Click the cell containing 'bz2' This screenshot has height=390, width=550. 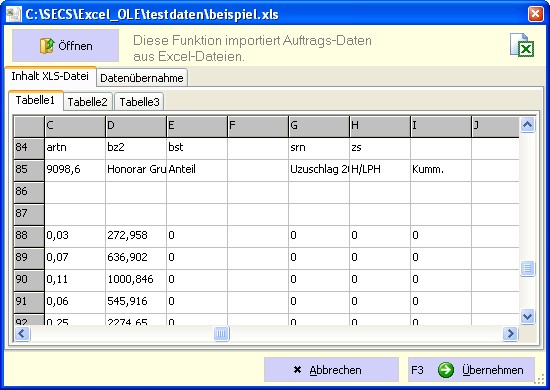point(136,148)
